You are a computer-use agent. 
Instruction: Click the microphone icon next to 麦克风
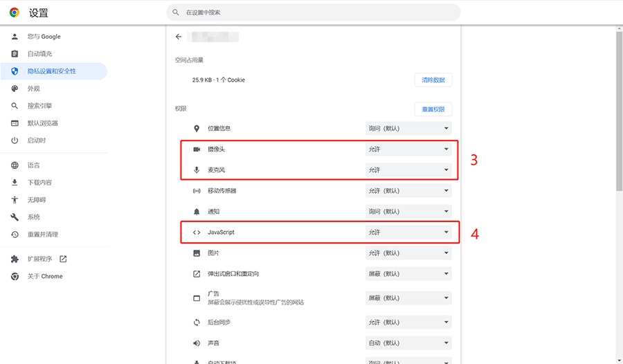pos(197,170)
